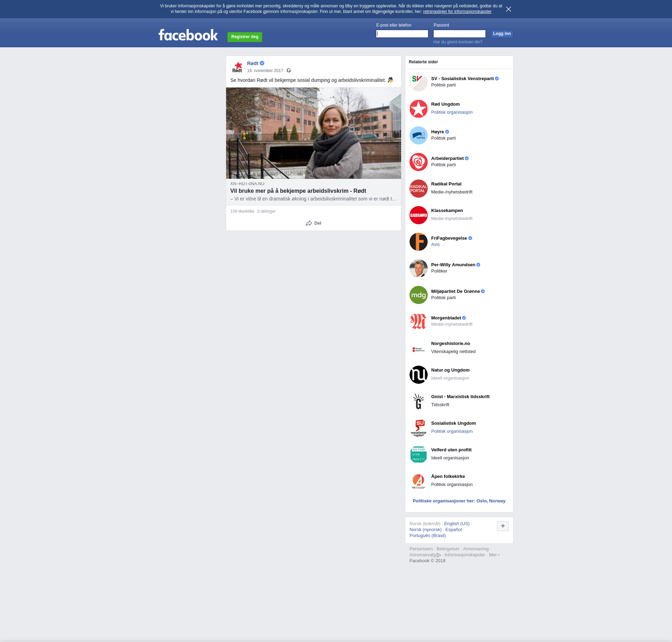
Task: Click the Rødt page profile picture
Action: (x=237, y=67)
